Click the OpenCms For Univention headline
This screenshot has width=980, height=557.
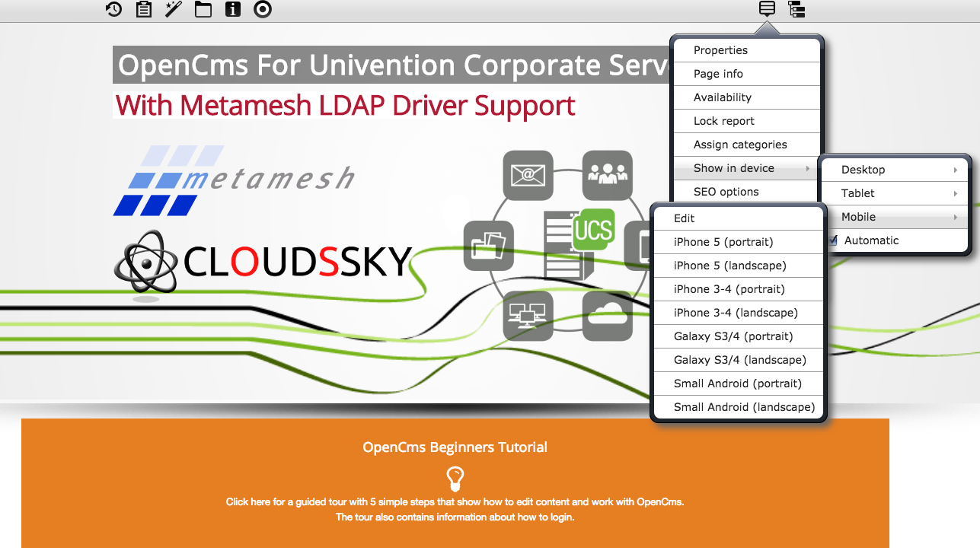point(393,65)
